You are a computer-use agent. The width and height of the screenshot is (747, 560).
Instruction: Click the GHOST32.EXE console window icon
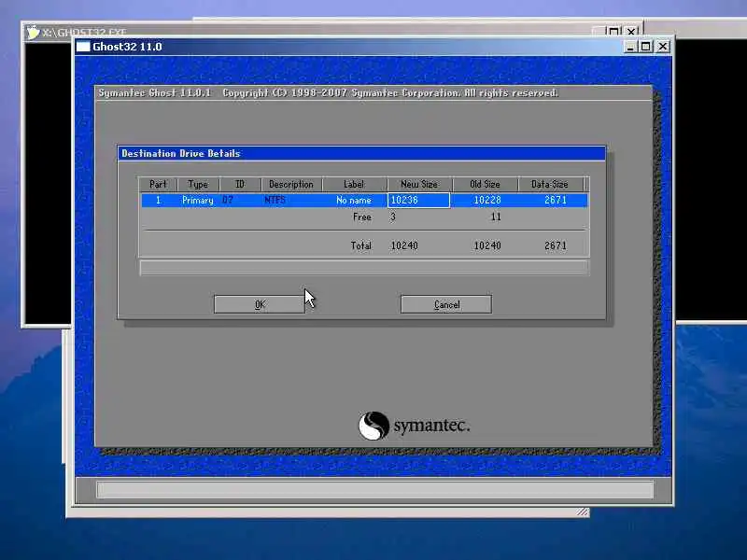(x=33, y=32)
